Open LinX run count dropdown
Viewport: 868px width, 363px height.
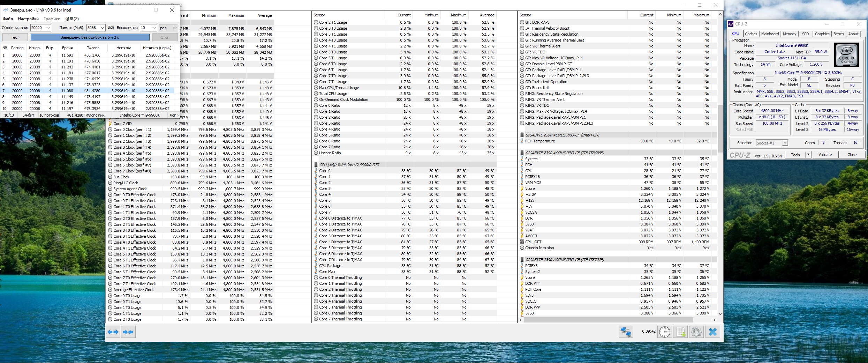pos(154,28)
